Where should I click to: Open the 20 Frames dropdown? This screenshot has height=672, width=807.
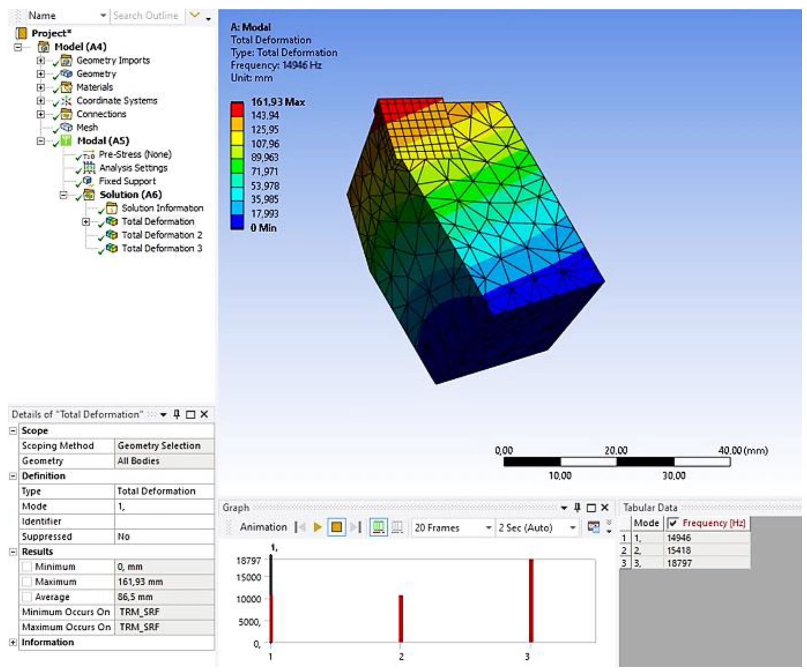pos(489,528)
